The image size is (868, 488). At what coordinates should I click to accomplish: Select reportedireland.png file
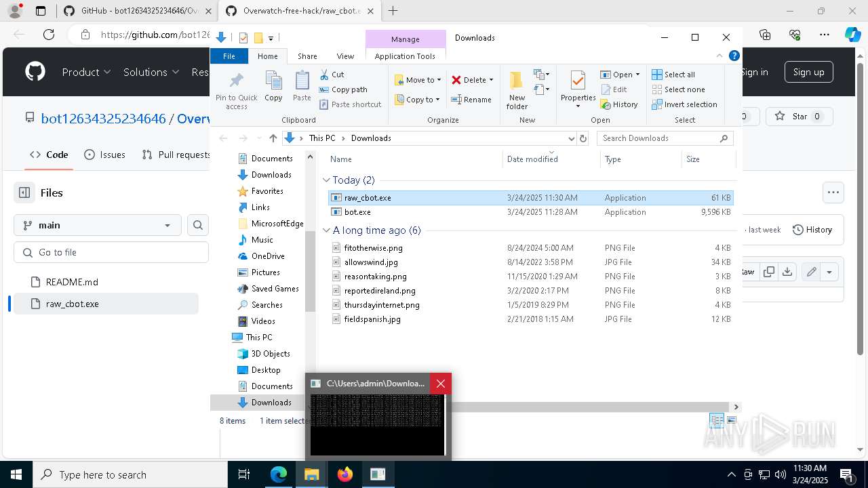(530, 291)
